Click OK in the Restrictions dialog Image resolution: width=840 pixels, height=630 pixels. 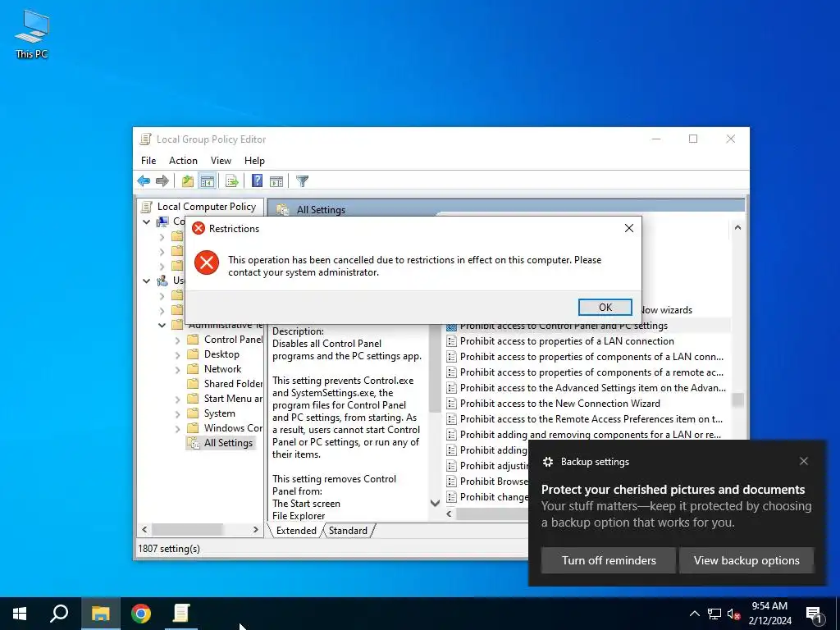tap(605, 307)
